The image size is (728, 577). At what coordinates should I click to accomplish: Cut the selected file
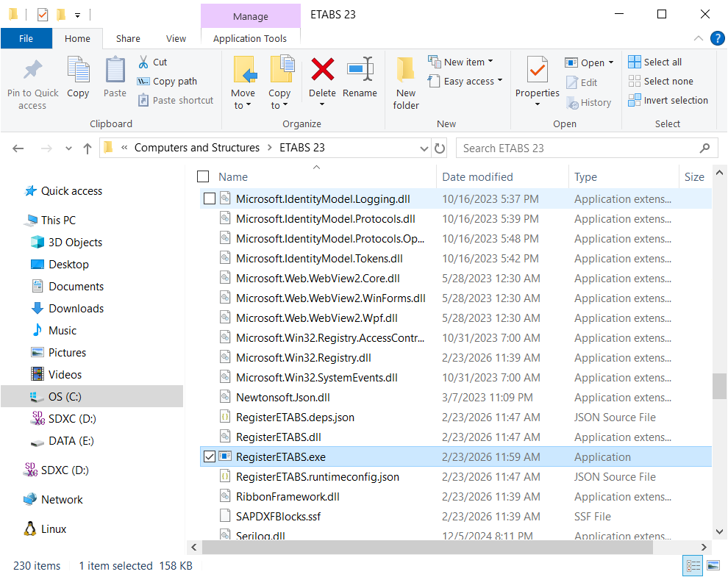coord(153,62)
